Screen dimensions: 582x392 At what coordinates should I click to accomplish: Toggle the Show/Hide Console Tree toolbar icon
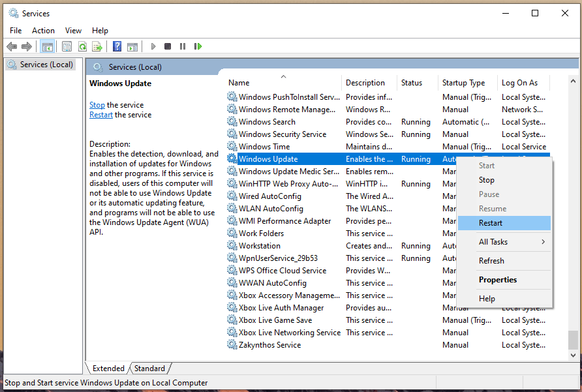click(48, 46)
